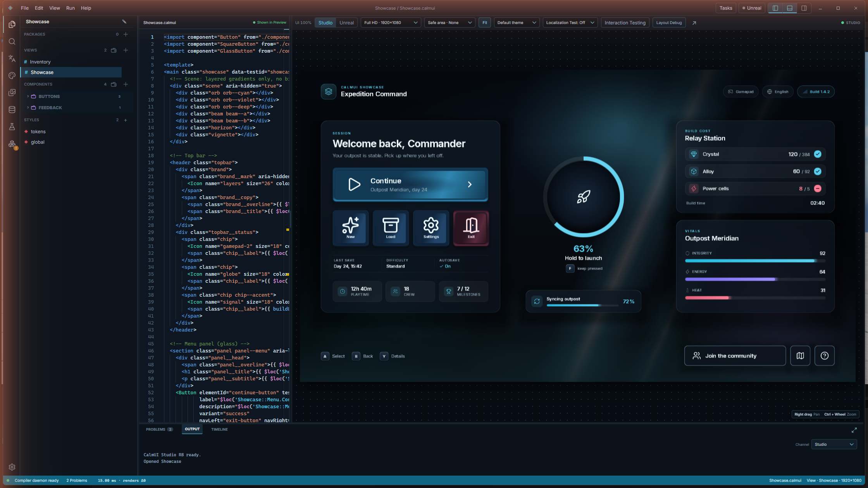Open the Run menu
The image size is (868, 488).
70,8
